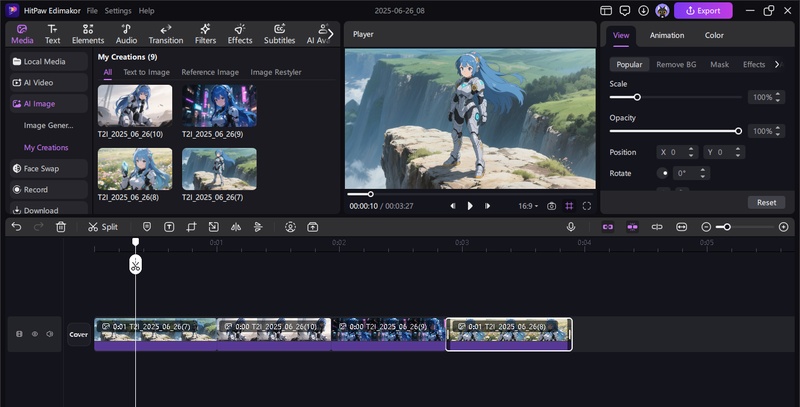Open the feedback message icon
The height and width of the screenshot is (407, 800).
pyautogui.click(x=624, y=11)
